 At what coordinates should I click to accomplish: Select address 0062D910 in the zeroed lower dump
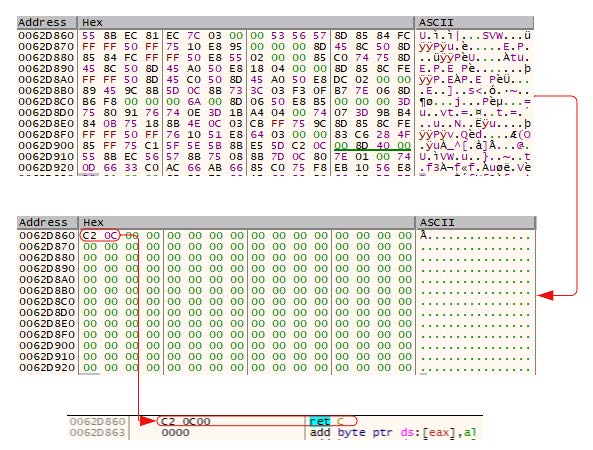point(47,357)
